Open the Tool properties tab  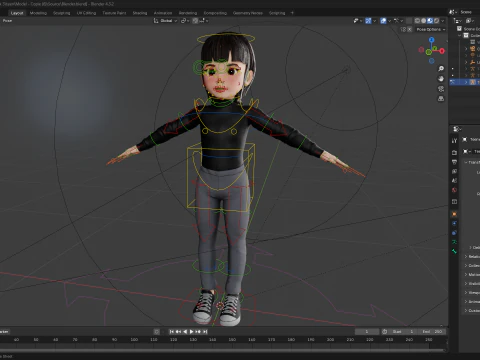point(454,141)
